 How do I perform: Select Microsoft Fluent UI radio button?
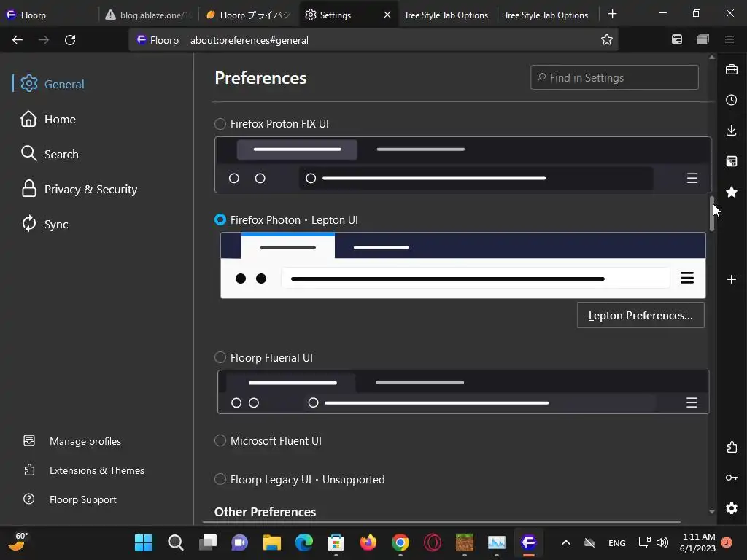[220, 440]
